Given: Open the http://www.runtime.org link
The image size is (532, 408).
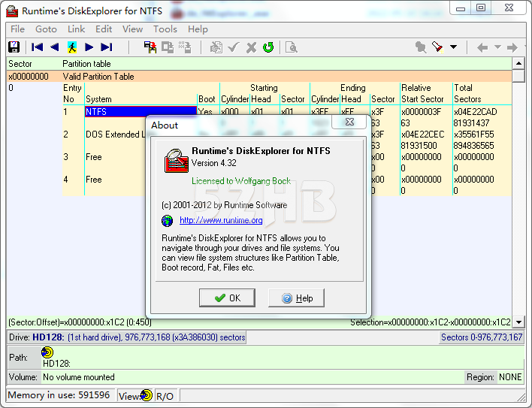Looking at the screenshot, I should (221, 220).
